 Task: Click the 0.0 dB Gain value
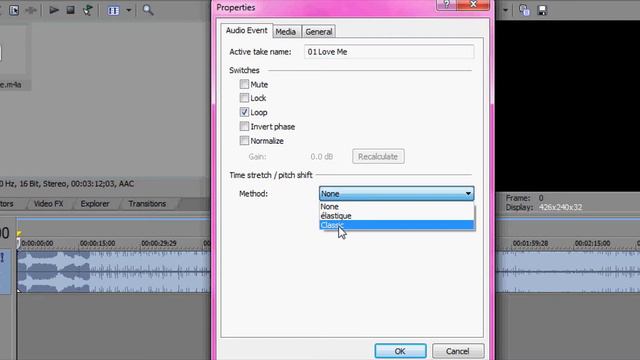[x=322, y=157]
